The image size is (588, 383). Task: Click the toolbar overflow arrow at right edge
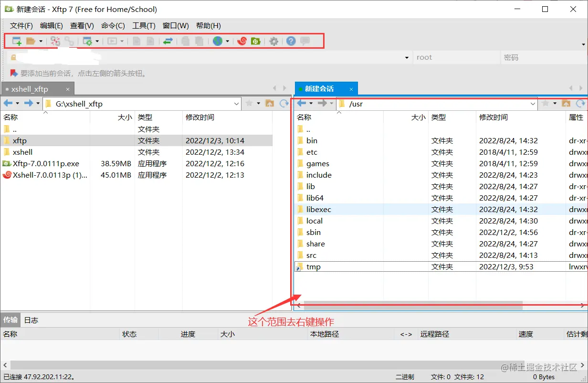click(583, 44)
